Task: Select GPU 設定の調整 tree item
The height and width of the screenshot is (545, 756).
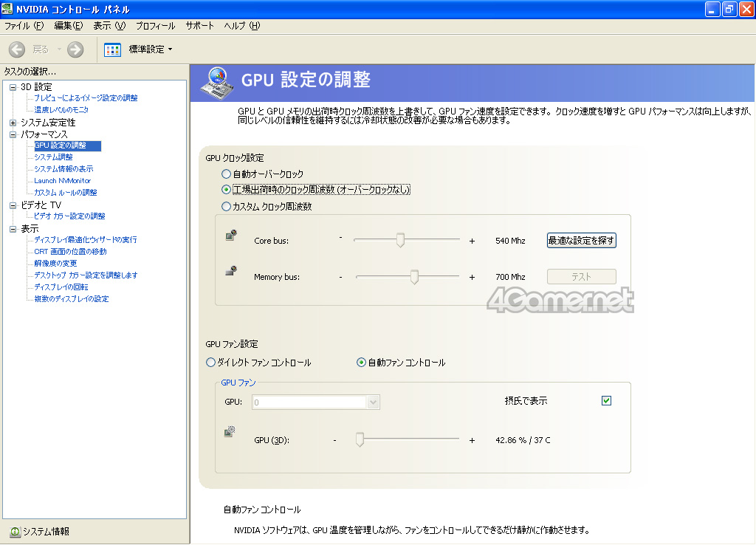Action: click(x=67, y=145)
